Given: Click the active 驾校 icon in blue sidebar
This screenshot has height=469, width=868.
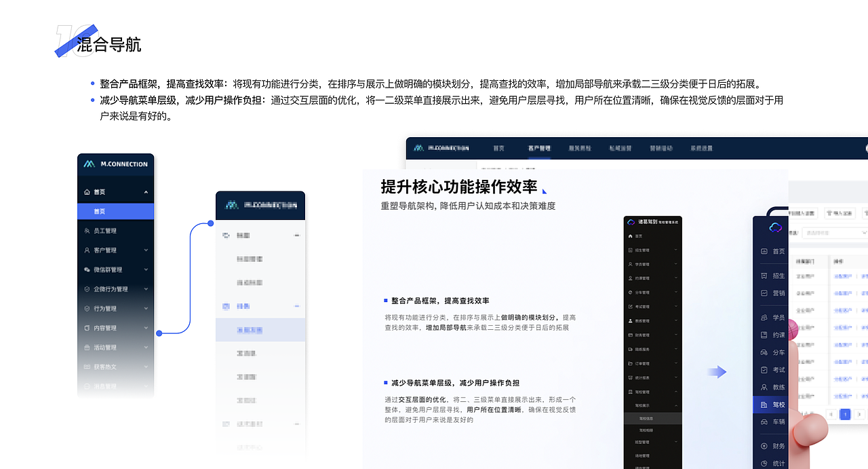Looking at the screenshot, I should (x=764, y=405).
